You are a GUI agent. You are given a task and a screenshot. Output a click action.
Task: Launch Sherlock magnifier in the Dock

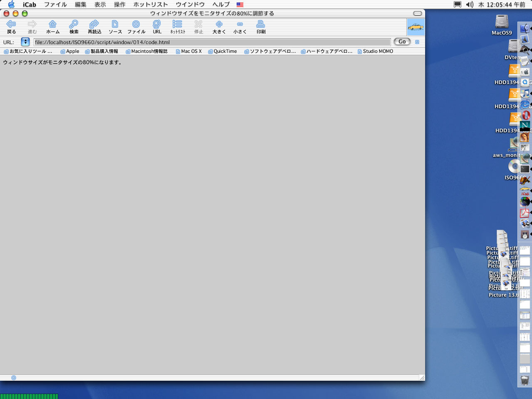tap(525, 50)
